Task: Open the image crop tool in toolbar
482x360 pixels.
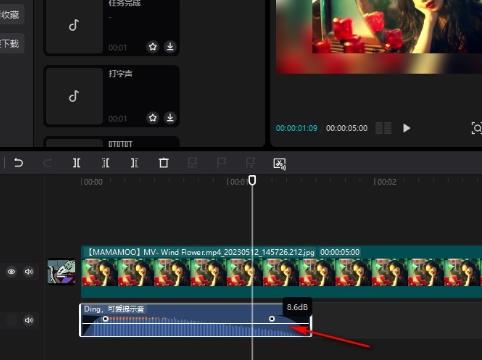Action: 279,164
